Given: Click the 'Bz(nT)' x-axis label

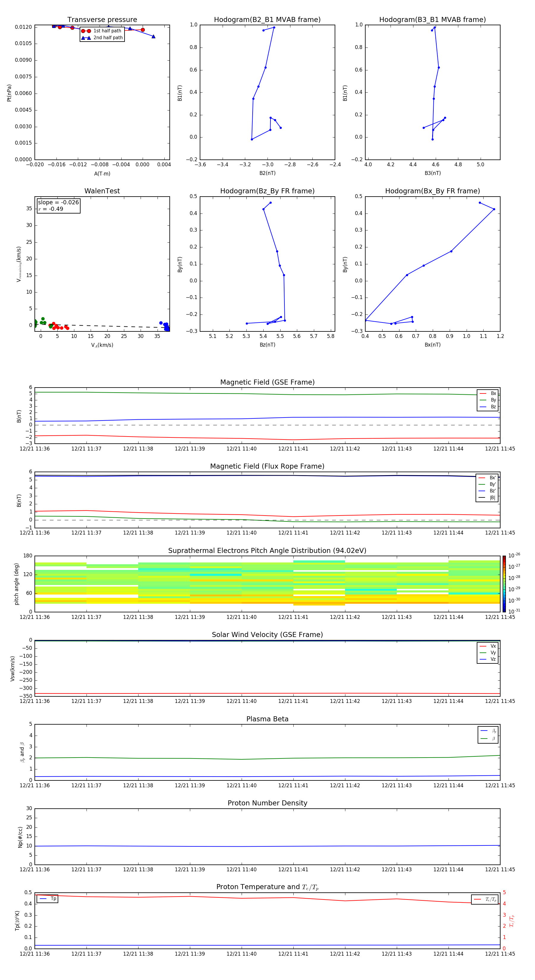Looking at the screenshot, I should coord(267,345).
